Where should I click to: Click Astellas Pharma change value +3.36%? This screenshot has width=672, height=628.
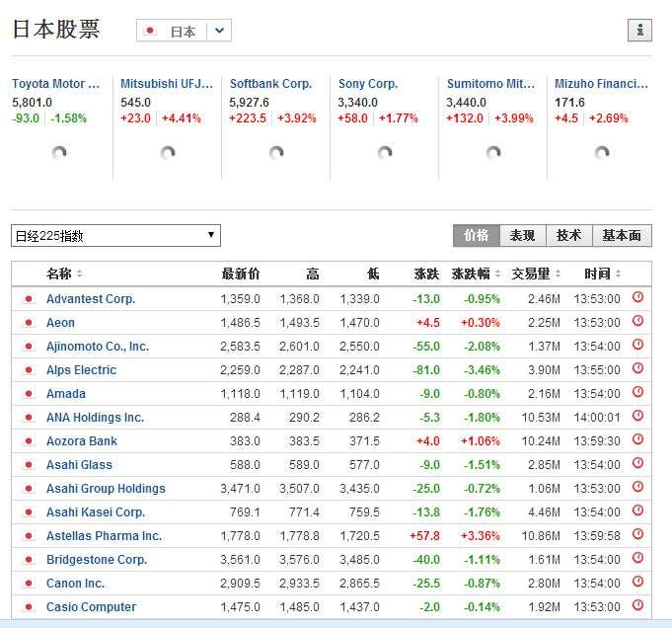click(480, 536)
